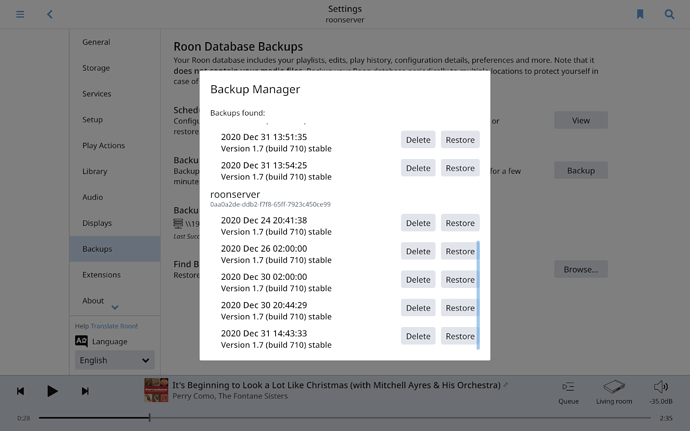Delete the Dec 31 13:51:35 backup
Viewport: 690px width, 431px height.
[418, 140]
